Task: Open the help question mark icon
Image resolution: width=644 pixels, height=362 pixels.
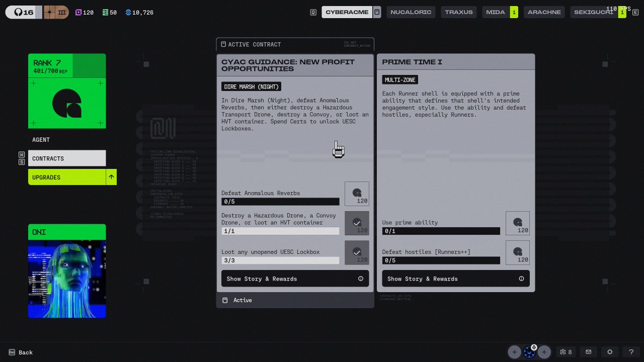Action: 631,352
